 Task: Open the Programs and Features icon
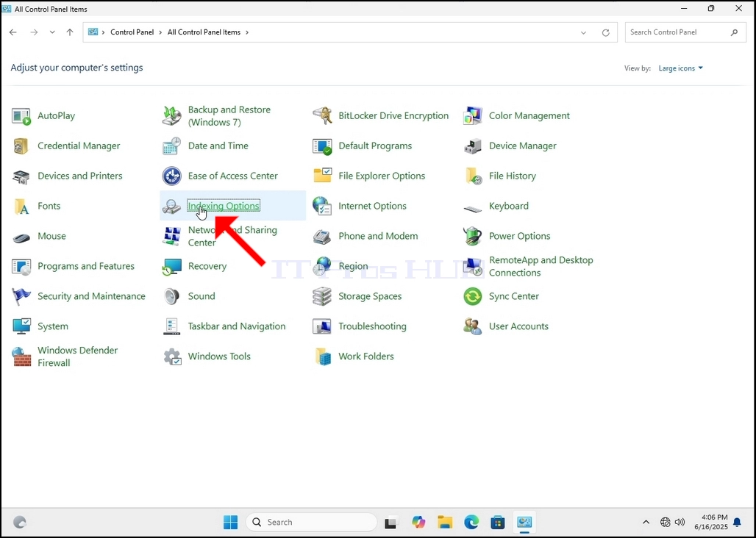tap(21, 266)
